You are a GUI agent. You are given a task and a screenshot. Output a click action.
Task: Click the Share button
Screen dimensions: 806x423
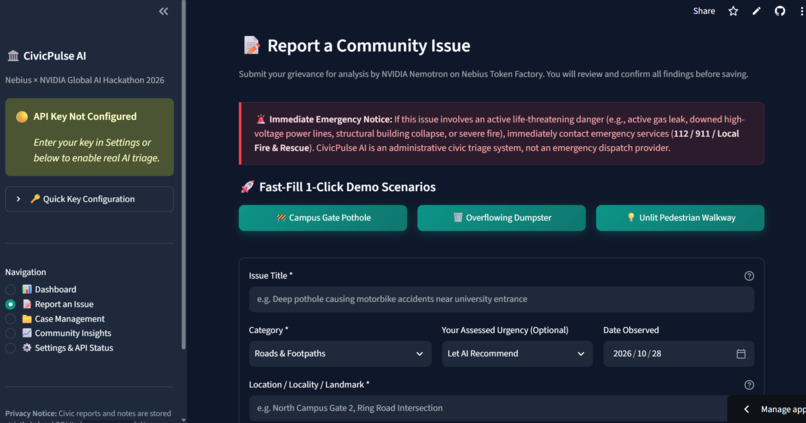point(704,11)
